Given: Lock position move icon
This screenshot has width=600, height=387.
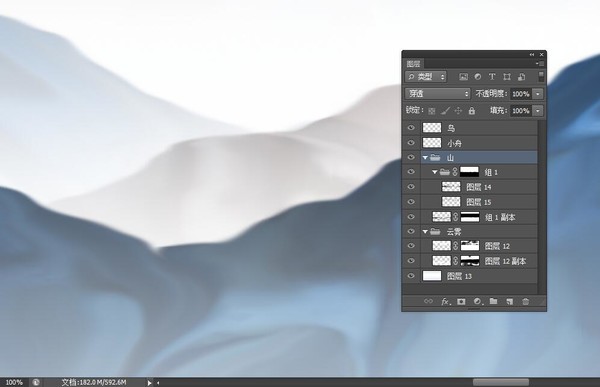Looking at the screenshot, I should [458, 111].
